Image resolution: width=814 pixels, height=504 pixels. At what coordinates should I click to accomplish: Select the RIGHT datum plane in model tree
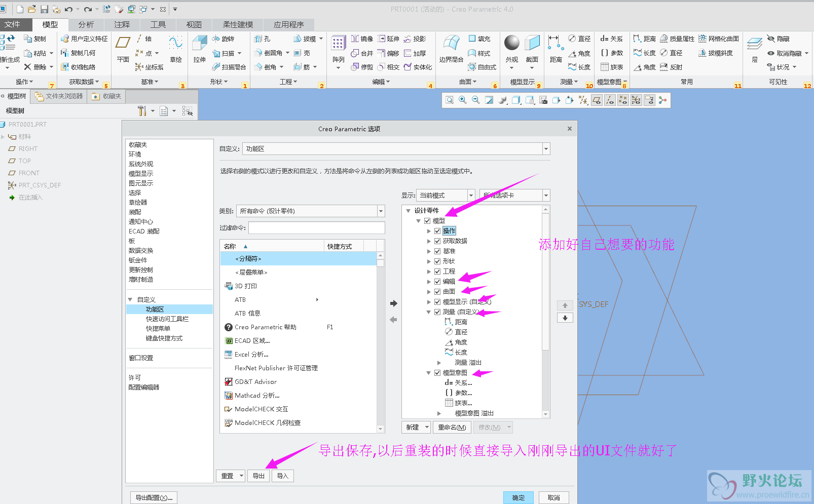28,149
